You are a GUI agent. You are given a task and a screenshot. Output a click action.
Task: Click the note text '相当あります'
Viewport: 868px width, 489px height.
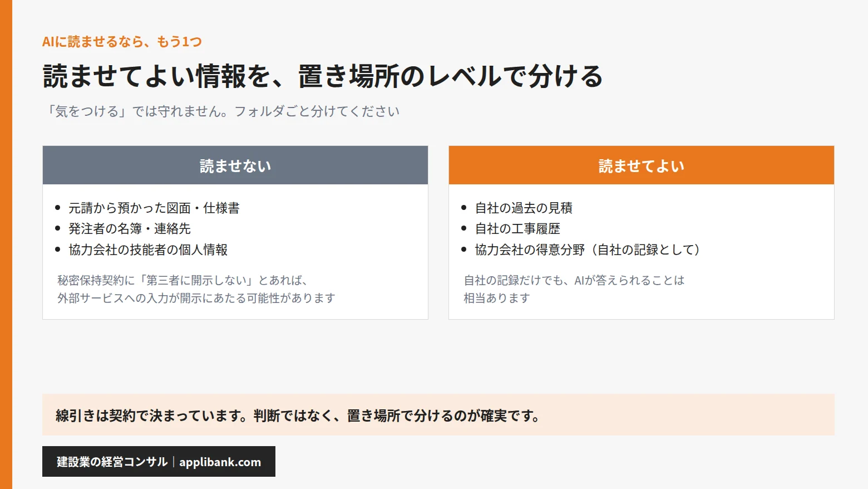(x=497, y=298)
